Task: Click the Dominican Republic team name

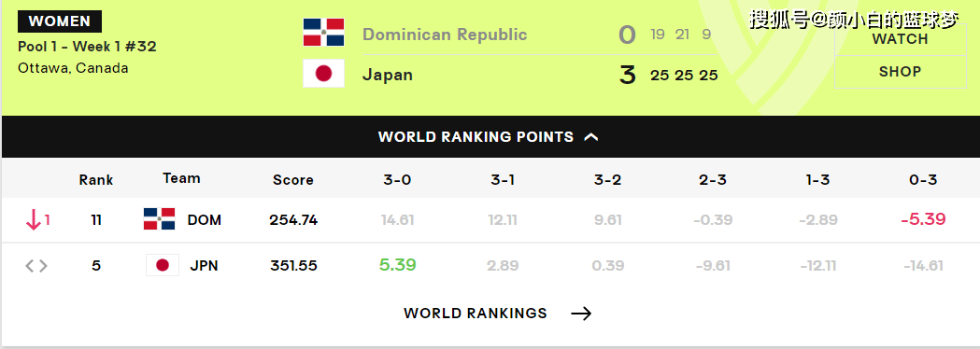Action: pos(445,34)
